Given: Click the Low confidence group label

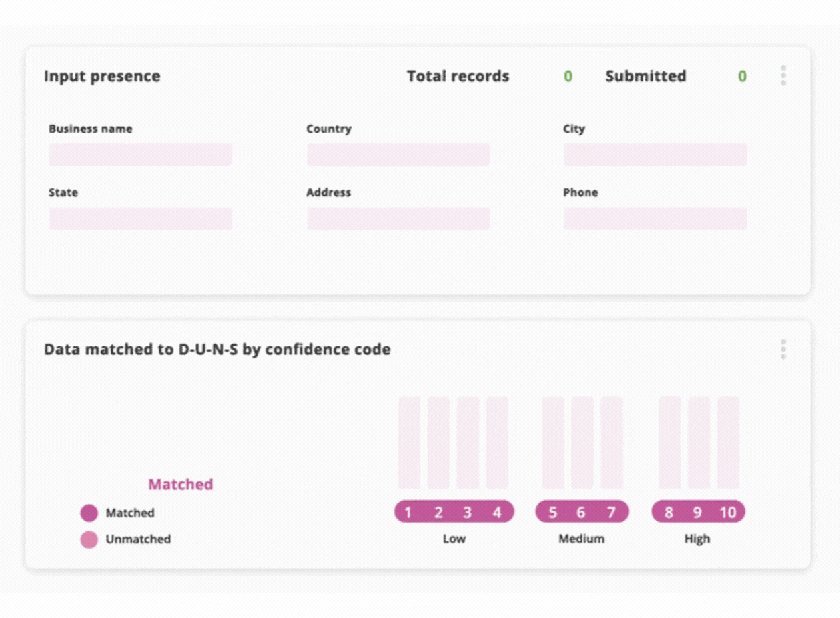Looking at the screenshot, I should coord(454,539).
